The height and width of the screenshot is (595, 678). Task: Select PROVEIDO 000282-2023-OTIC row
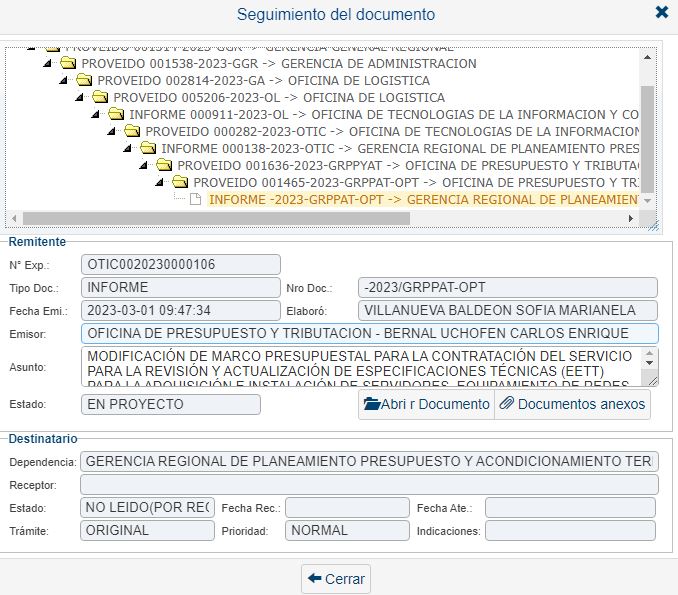tap(392, 131)
